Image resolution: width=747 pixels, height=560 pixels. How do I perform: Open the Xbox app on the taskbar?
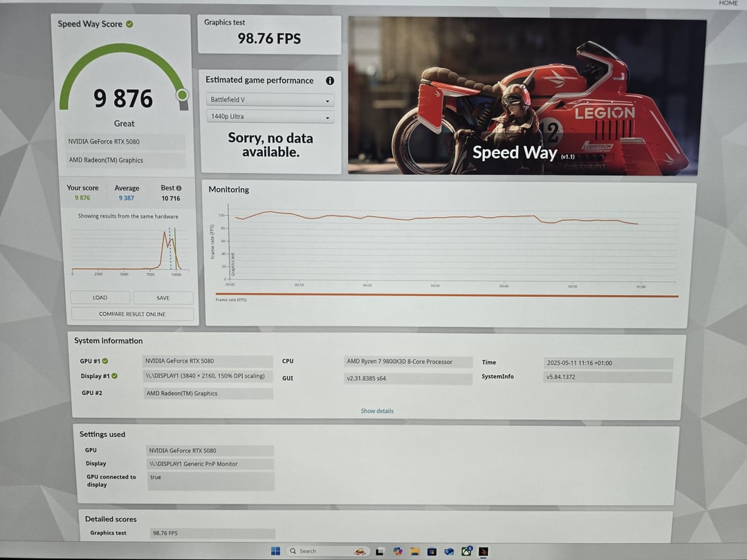466,552
